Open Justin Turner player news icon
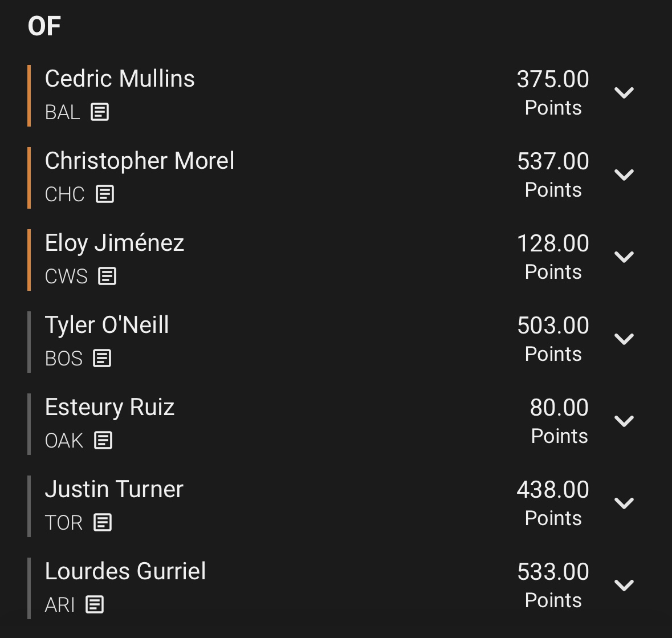672x638 pixels. click(103, 522)
